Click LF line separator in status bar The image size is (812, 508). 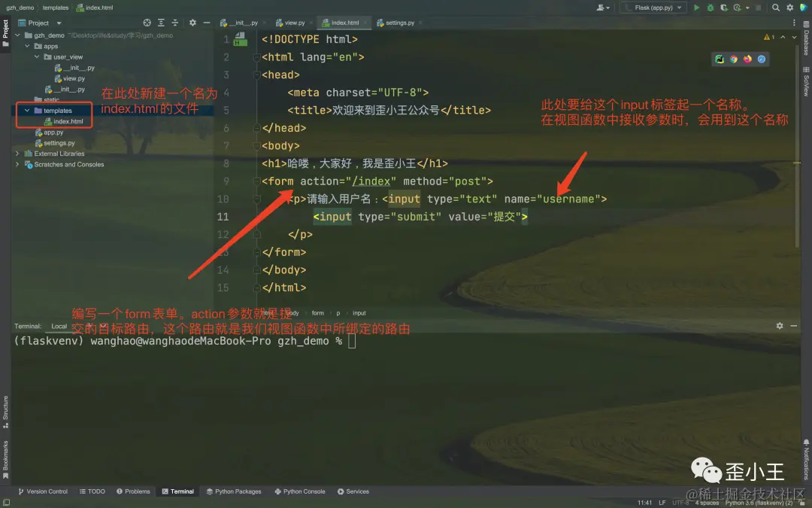(662, 503)
